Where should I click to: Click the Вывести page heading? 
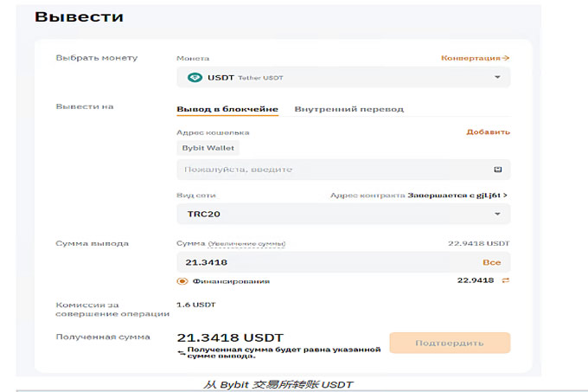pos(80,17)
